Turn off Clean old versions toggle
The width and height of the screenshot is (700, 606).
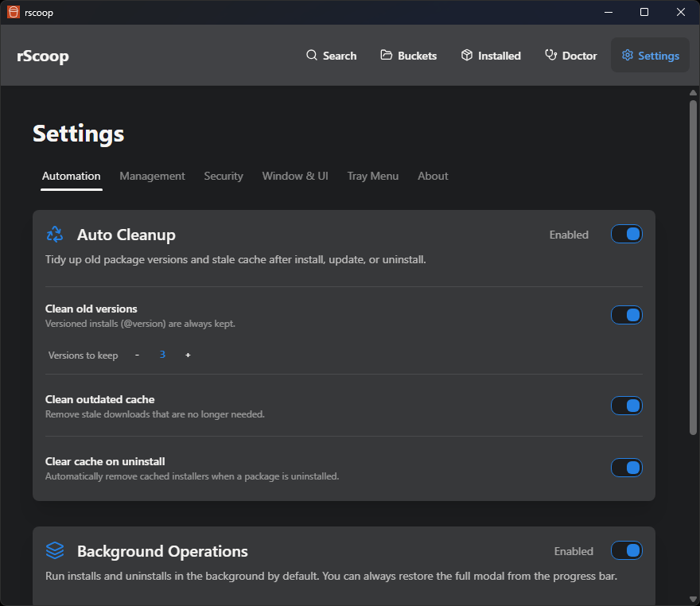pyautogui.click(x=626, y=315)
